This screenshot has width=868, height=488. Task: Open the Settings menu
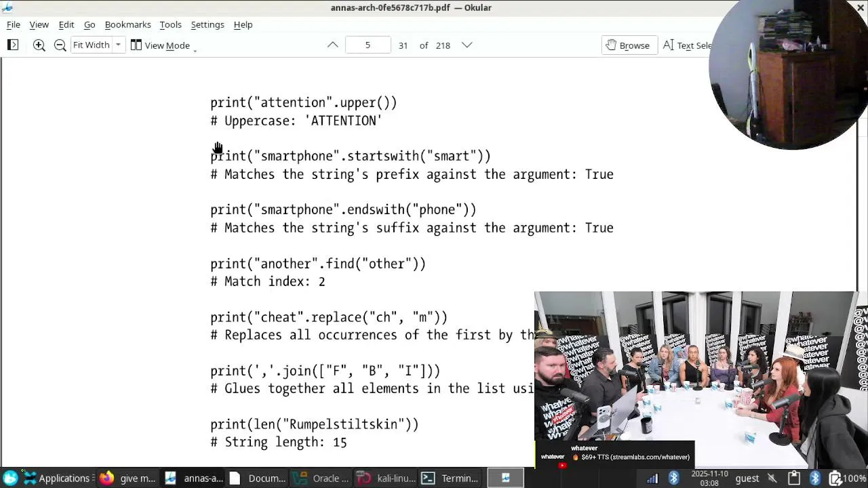(208, 24)
